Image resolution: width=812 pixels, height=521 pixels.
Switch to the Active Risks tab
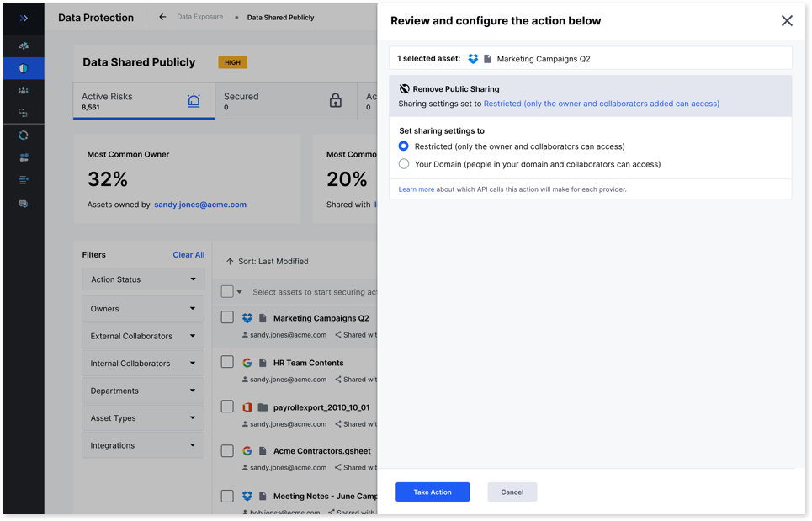[x=143, y=101]
